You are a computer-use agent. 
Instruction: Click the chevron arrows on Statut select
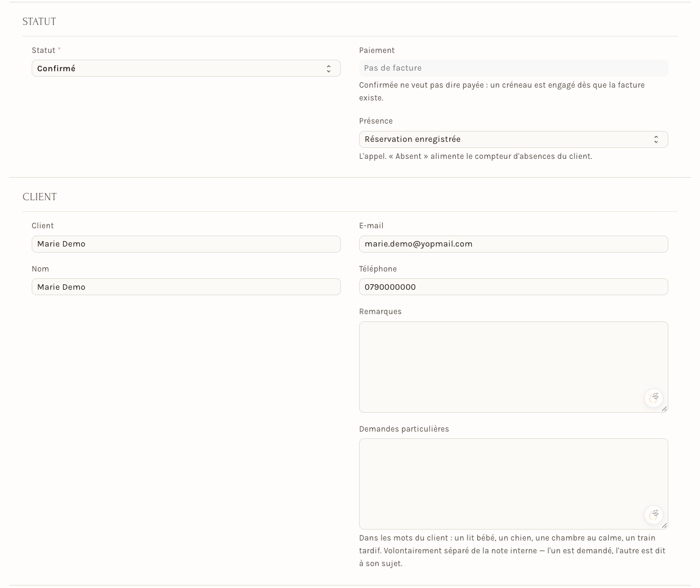coord(329,68)
